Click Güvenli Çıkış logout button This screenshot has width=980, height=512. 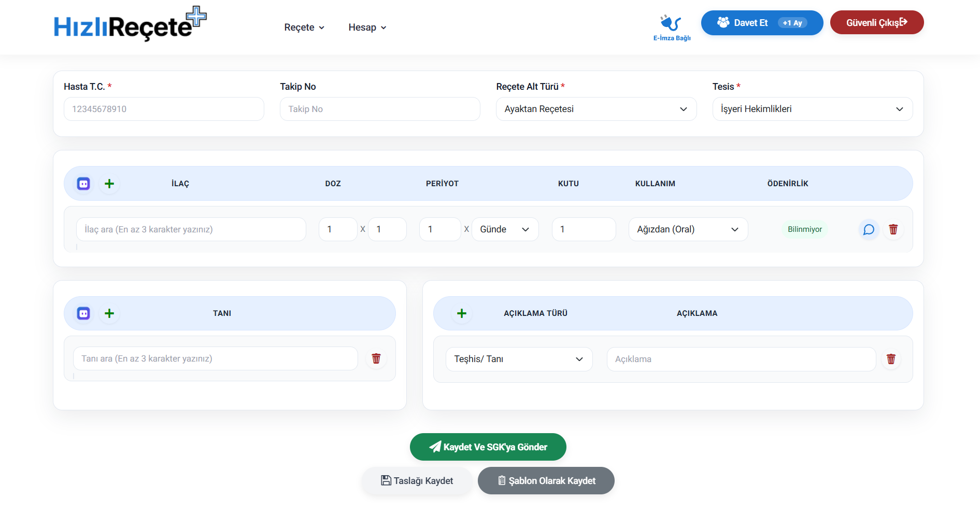pos(877,23)
